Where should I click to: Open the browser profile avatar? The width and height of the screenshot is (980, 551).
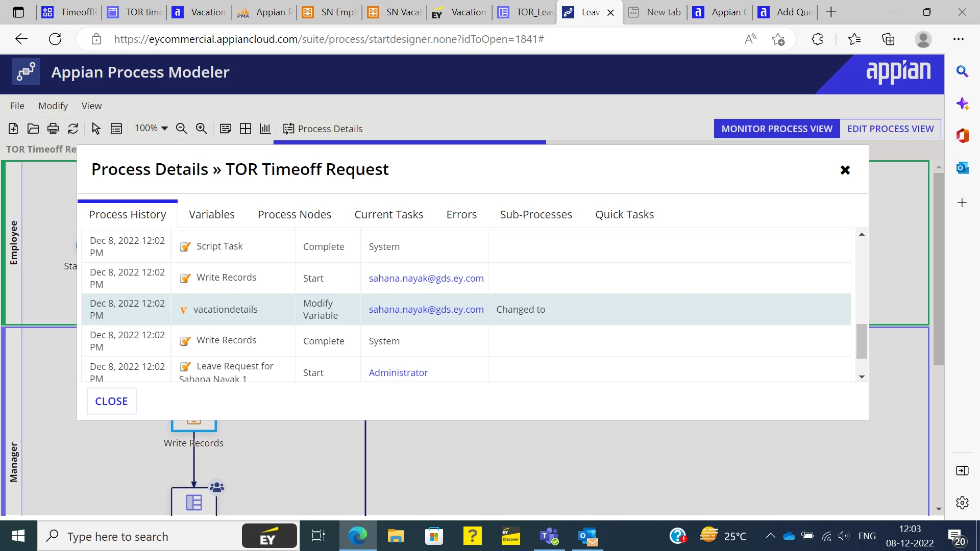(923, 39)
